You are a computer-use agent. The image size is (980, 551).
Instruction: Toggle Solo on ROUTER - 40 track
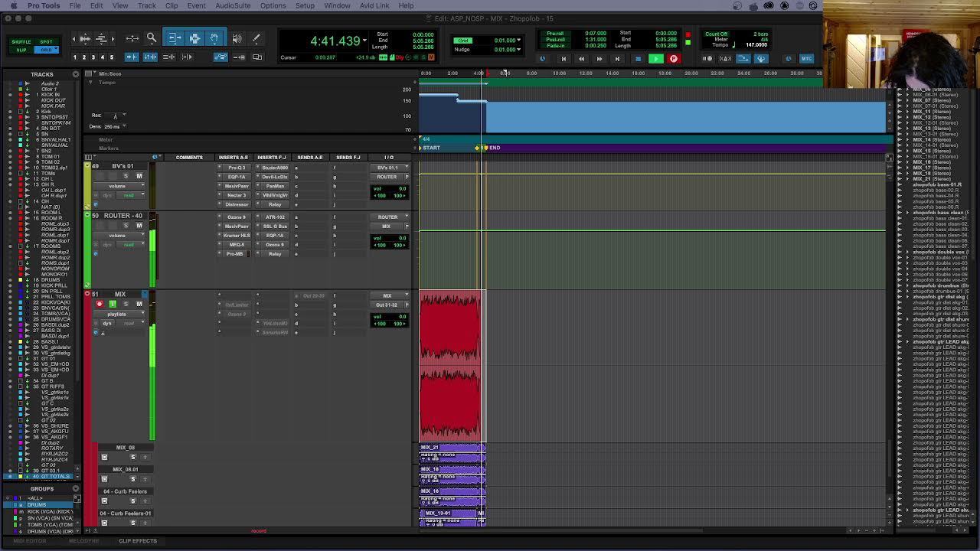(x=126, y=226)
